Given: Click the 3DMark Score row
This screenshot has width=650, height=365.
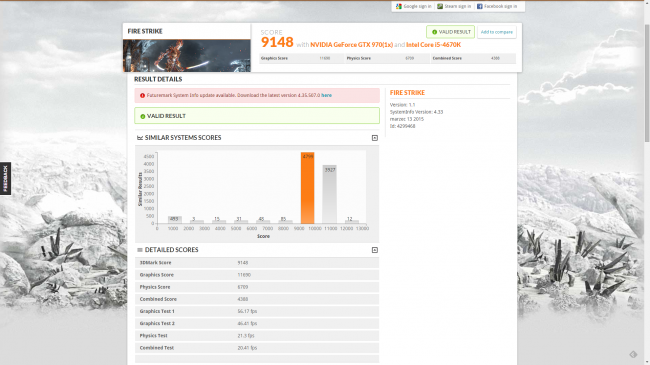Looking at the screenshot, I should 257,263.
